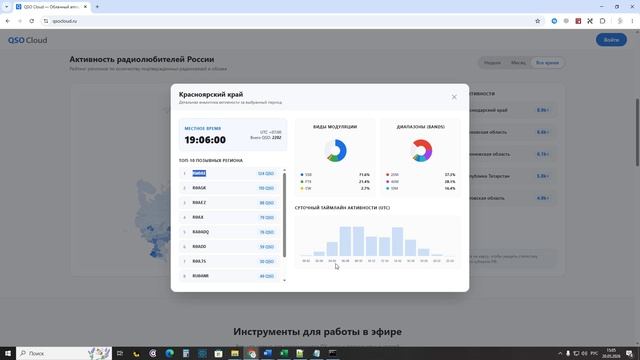Open Task View on the taskbar

(x=120, y=353)
